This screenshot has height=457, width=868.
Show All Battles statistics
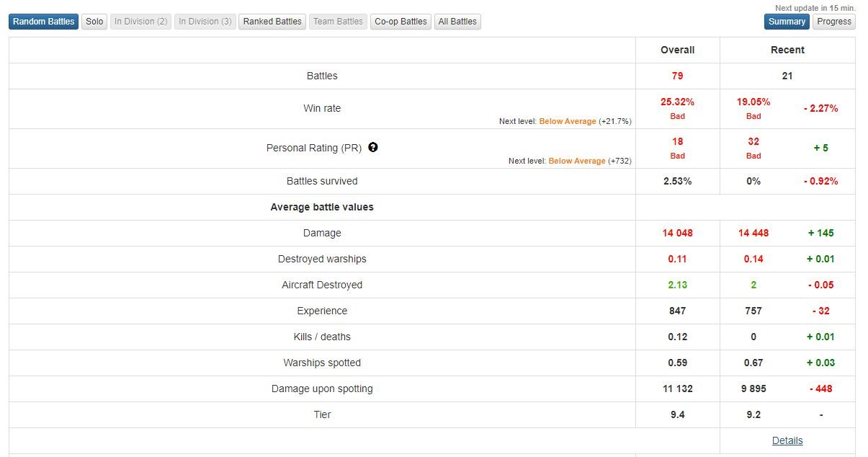click(457, 22)
